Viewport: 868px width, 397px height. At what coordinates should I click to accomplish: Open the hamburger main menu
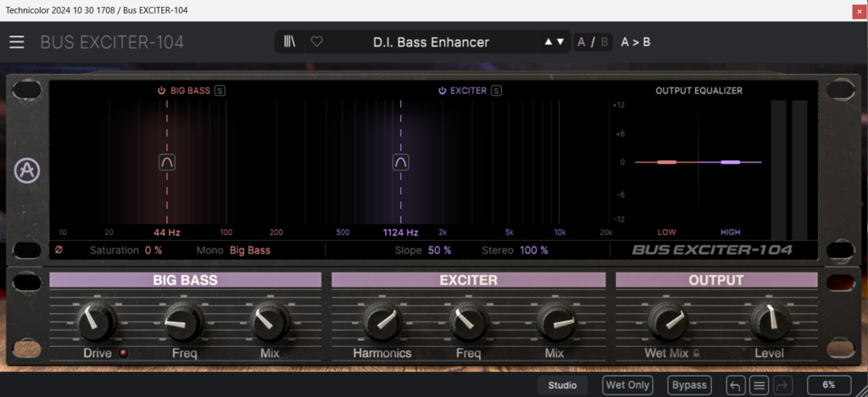17,42
